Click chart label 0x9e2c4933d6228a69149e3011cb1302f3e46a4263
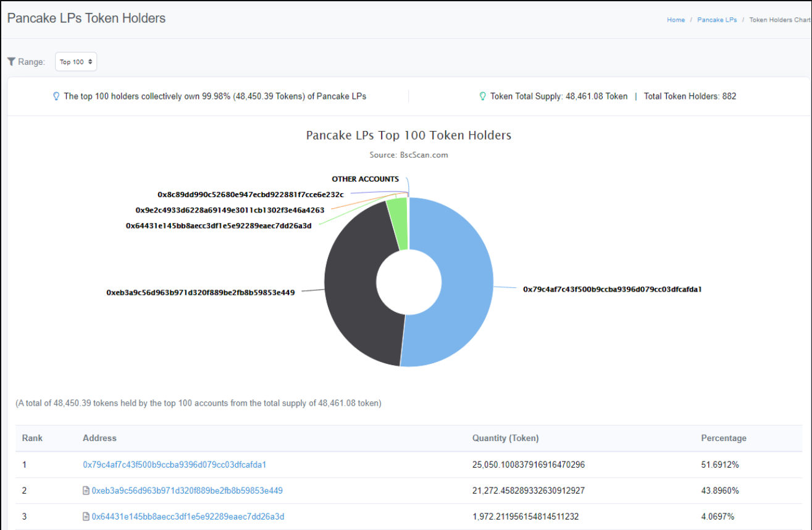The height and width of the screenshot is (530, 812). click(230, 210)
